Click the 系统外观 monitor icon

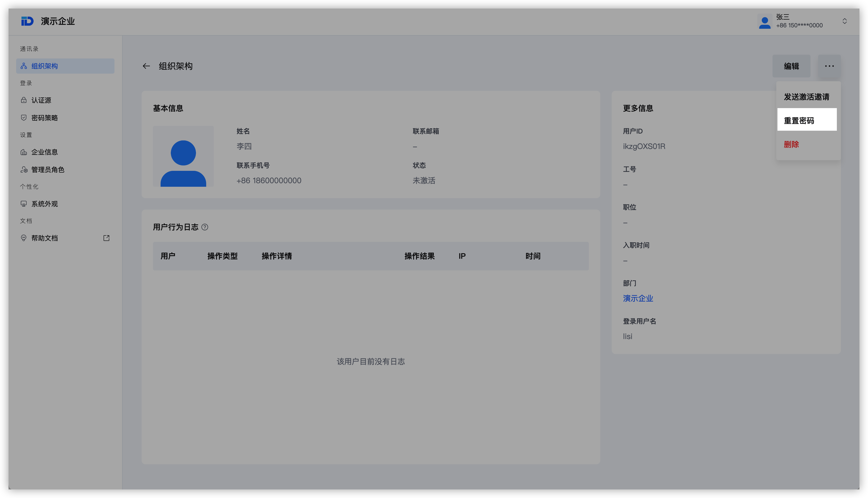24,204
